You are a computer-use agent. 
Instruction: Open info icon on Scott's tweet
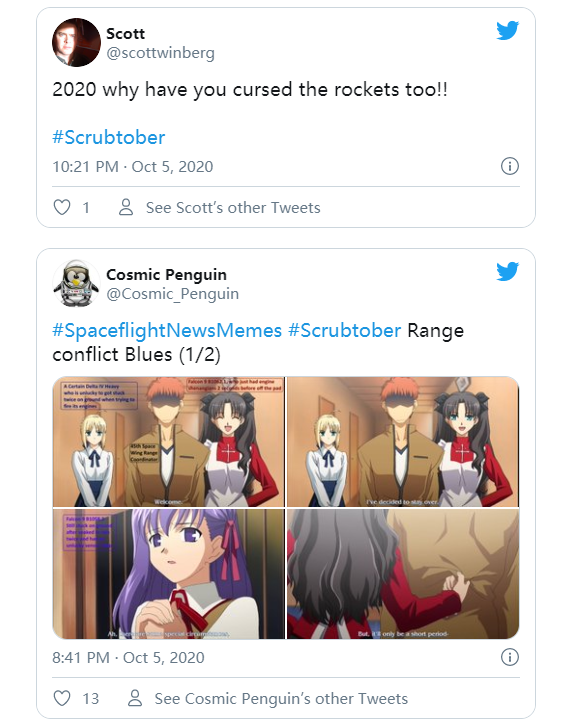[x=510, y=166]
